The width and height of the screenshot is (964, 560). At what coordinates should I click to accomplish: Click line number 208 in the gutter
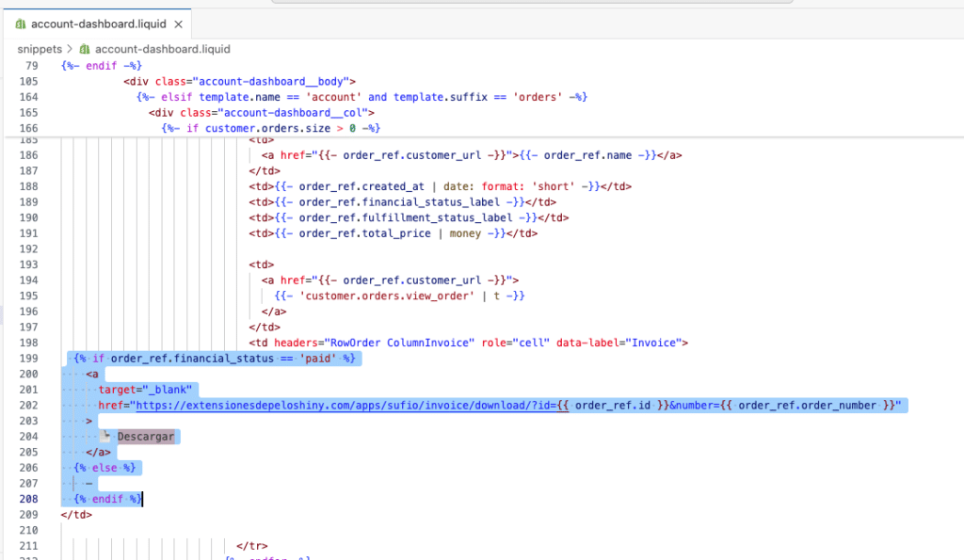(28, 499)
